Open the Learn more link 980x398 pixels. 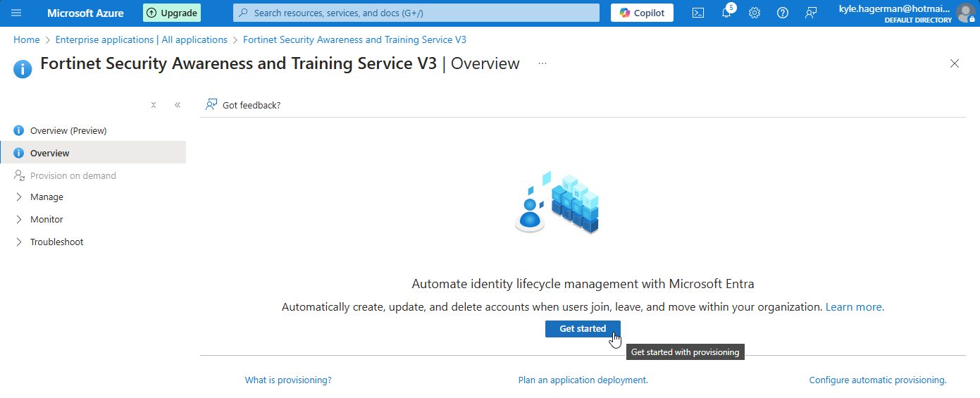pyautogui.click(x=855, y=307)
